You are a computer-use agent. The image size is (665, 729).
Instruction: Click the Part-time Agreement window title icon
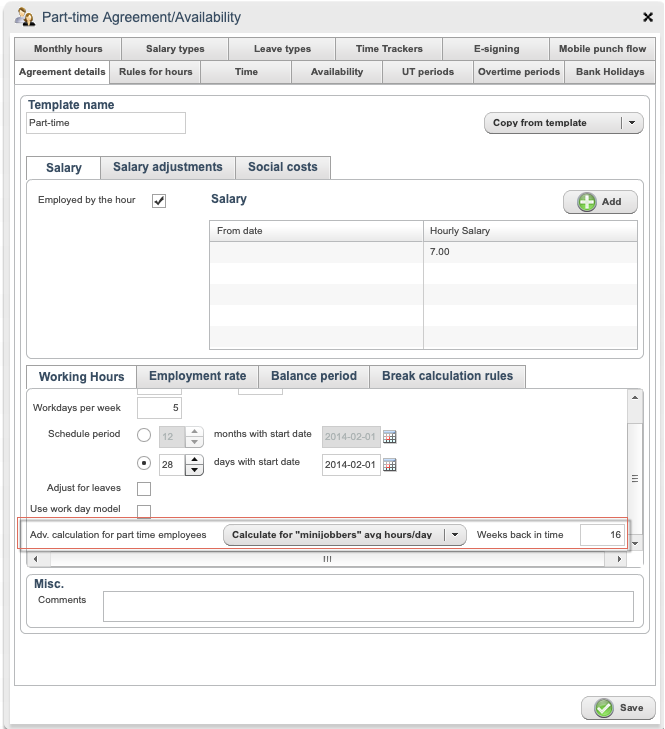[25, 17]
